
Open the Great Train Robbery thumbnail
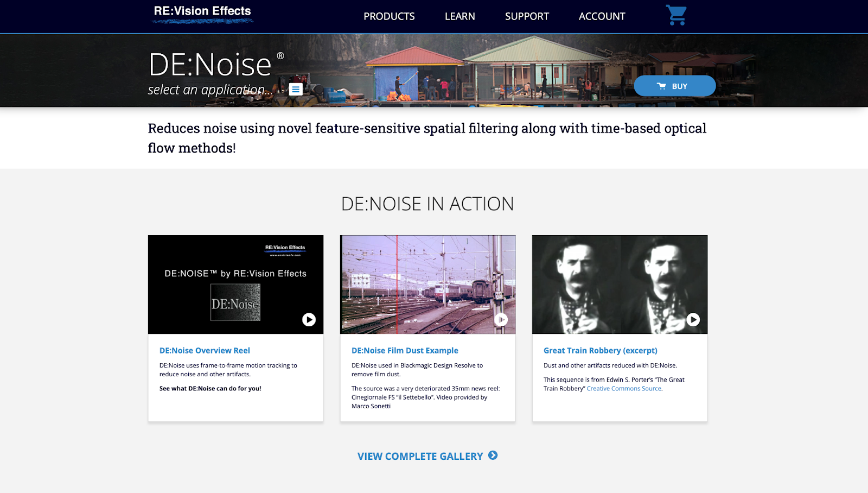click(x=620, y=285)
